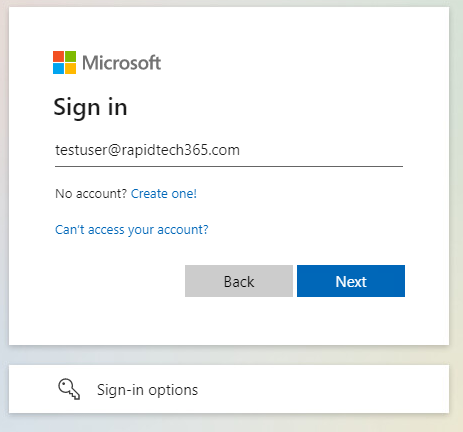The height and width of the screenshot is (432, 463).
Task: Click the blue square of the Microsoft logo
Action: (x=58, y=68)
